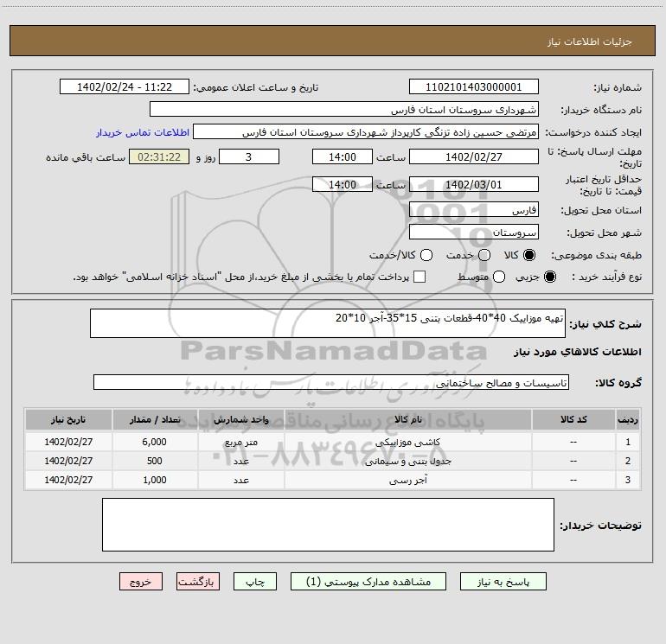The width and height of the screenshot is (666, 644).
Task: Click the بازگشت back button
Action: [x=198, y=582]
